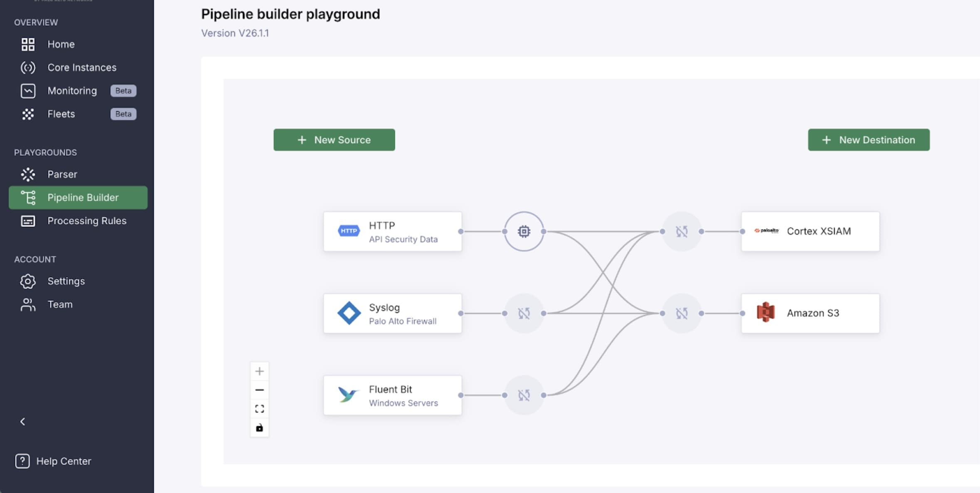The image size is (980, 493).
Task: Open the Fleets beta page
Action: (x=61, y=114)
